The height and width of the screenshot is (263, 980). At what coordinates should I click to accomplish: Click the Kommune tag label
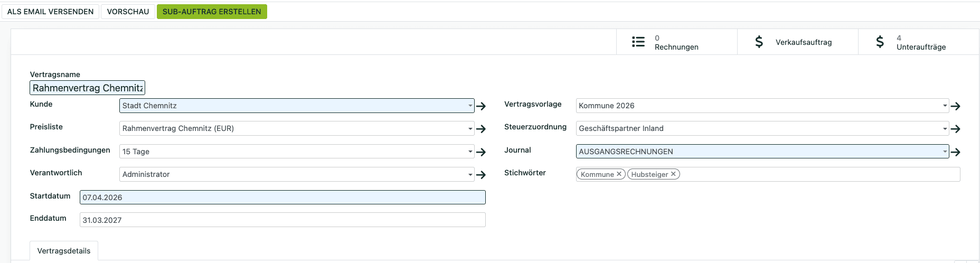pyautogui.click(x=597, y=174)
